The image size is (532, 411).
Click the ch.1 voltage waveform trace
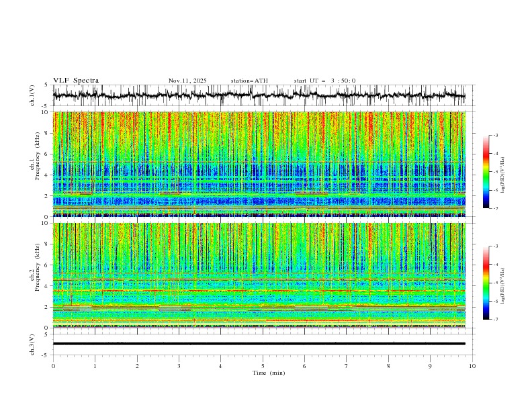click(259, 95)
